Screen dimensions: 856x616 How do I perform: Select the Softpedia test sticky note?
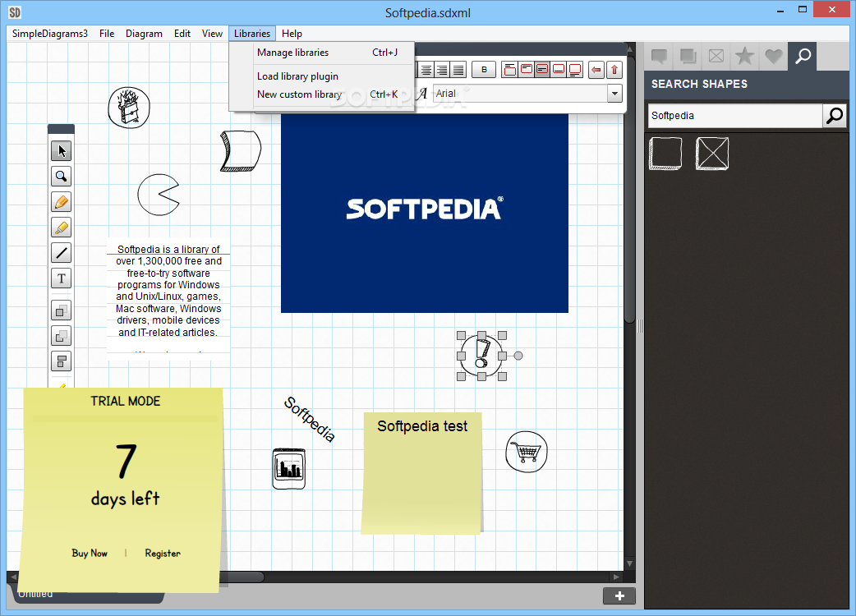tap(422, 472)
